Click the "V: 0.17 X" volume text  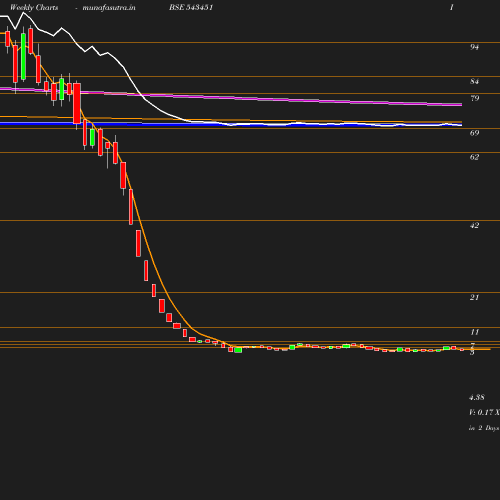point(484,412)
